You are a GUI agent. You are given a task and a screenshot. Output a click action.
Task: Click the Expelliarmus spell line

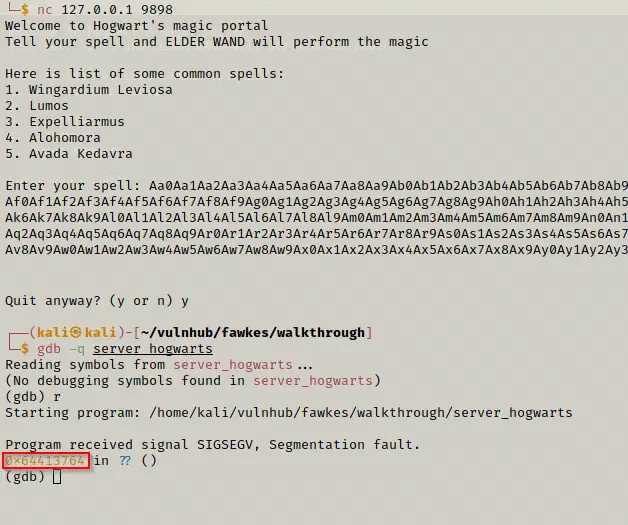tap(65, 121)
